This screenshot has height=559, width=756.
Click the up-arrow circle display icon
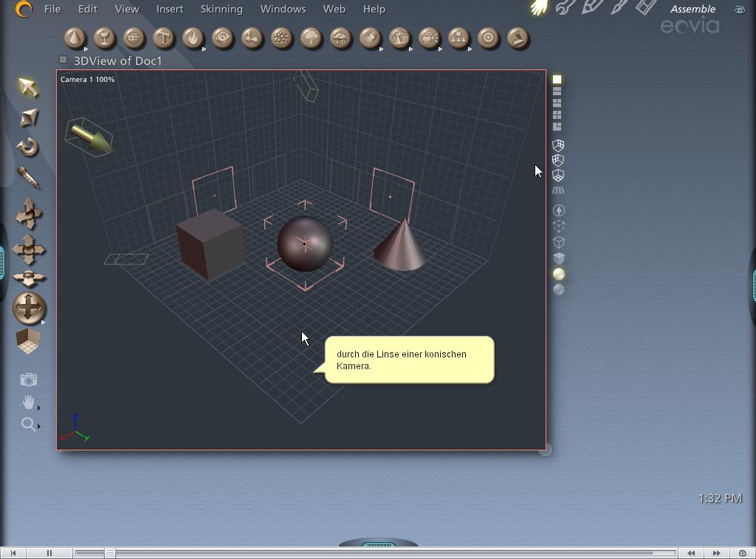559,210
